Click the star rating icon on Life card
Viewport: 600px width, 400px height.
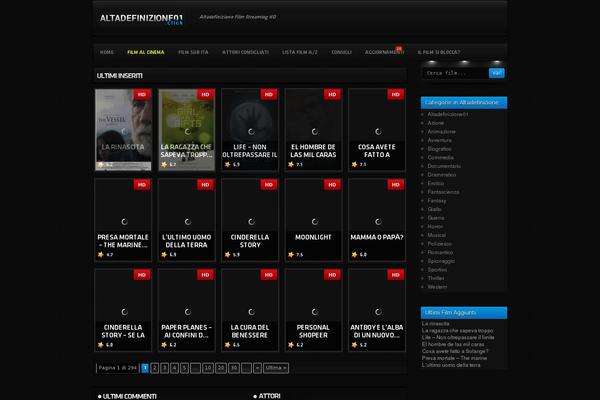(227, 165)
